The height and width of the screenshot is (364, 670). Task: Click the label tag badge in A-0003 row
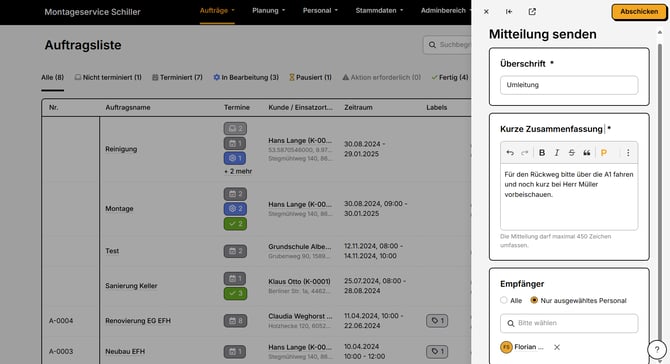tap(437, 352)
